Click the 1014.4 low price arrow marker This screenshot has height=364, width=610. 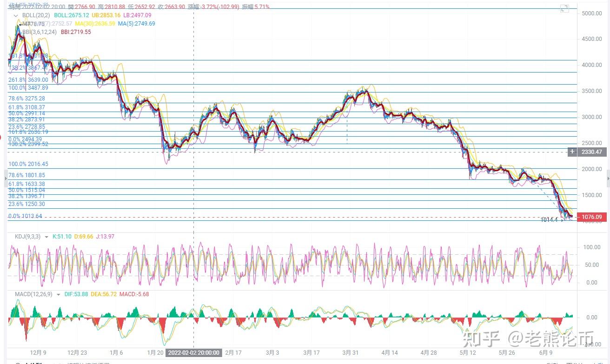point(552,219)
